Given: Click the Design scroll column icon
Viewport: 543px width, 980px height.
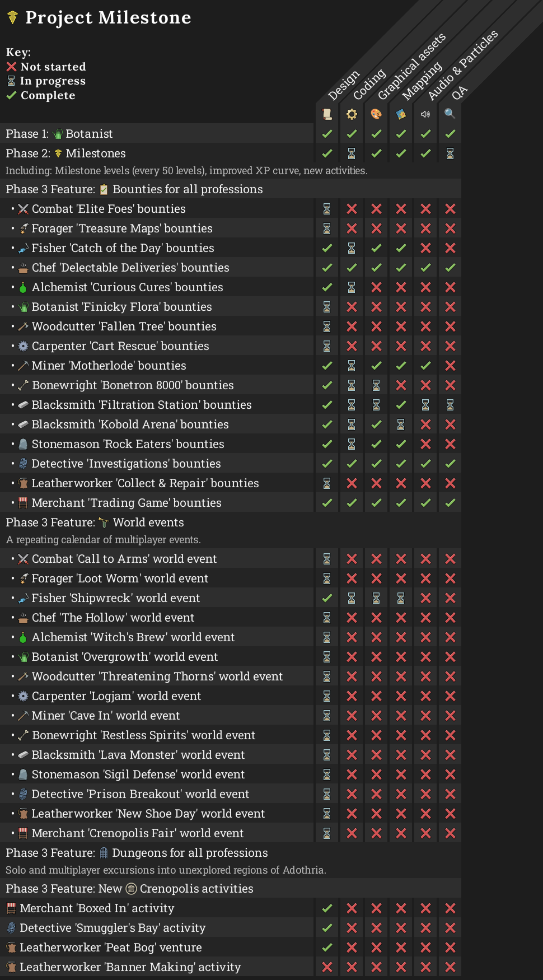Looking at the screenshot, I should click(x=327, y=114).
